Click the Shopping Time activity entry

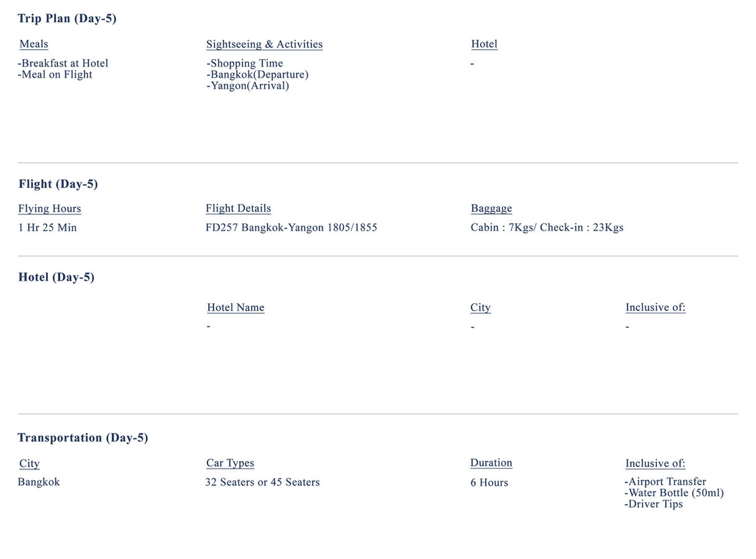click(245, 63)
